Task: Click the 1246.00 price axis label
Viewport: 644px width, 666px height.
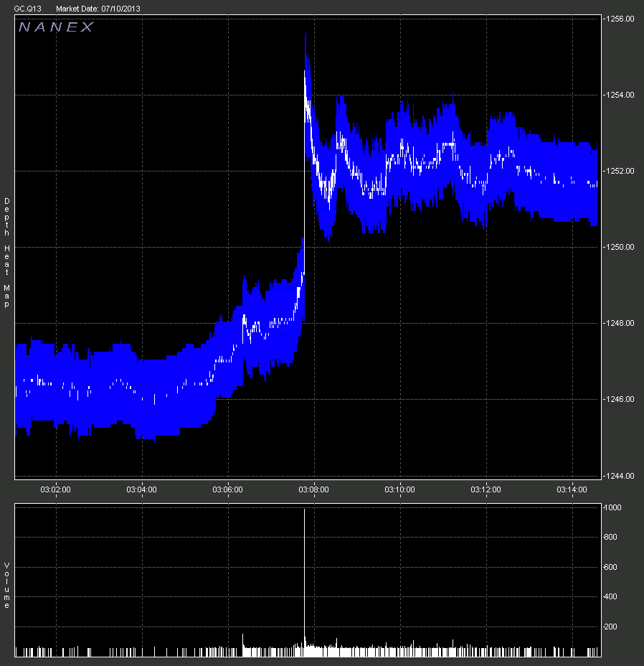Action: click(x=619, y=399)
